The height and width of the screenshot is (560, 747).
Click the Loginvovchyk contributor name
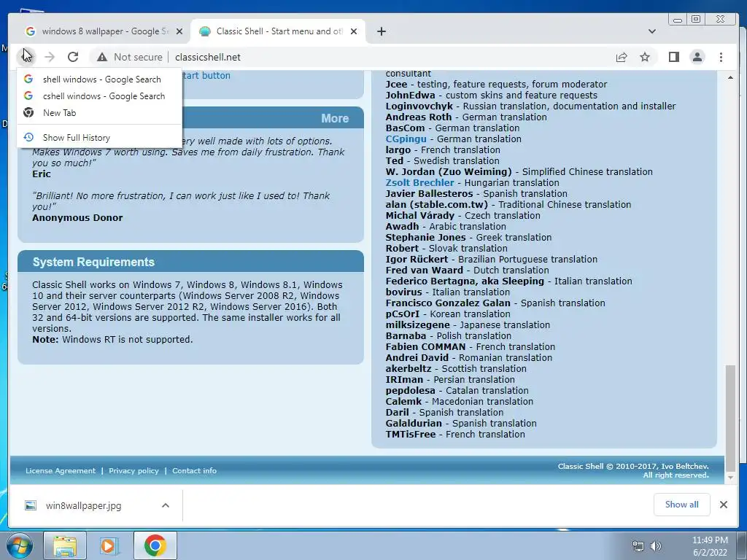[x=419, y=106]
